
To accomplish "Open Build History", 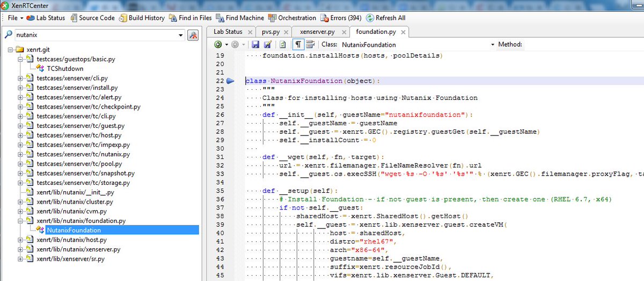I will [142, 18].
